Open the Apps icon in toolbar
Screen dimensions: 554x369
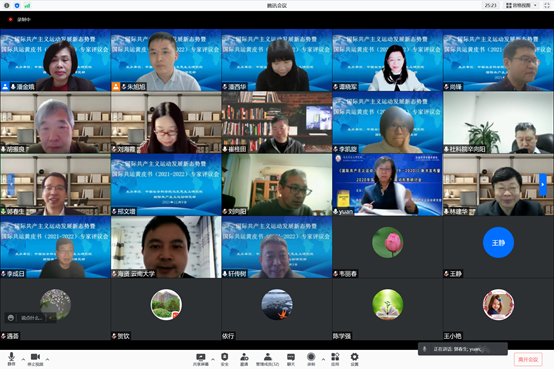[x=335, y=359]
